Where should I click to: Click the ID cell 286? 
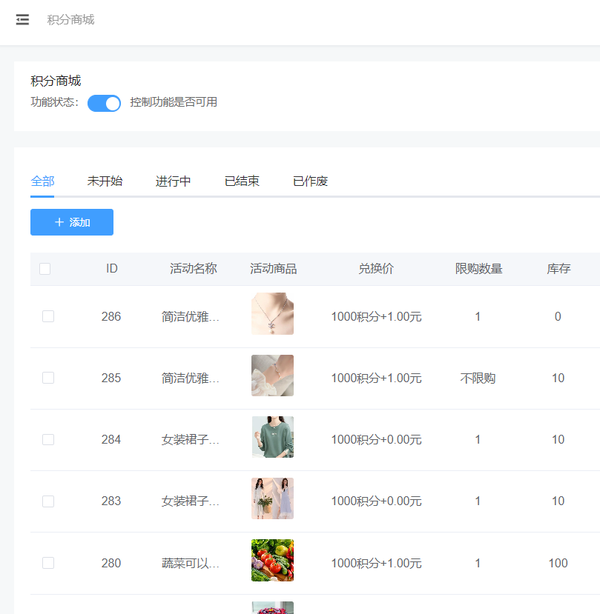(111, 316)
